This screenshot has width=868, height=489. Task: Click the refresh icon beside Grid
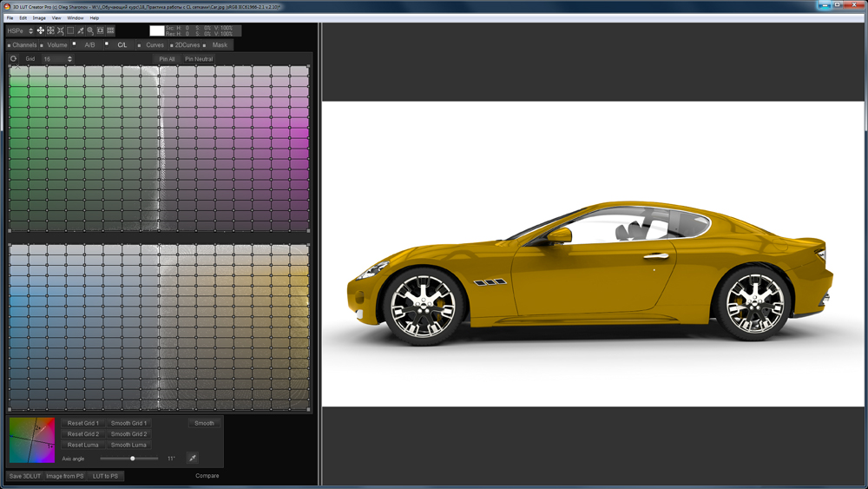tap(13, 59)
